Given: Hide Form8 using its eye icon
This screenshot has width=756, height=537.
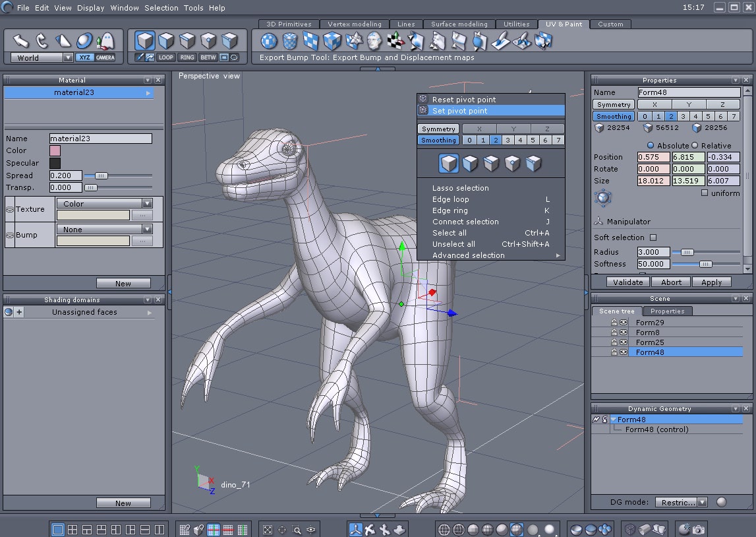Looking at the screenshot, I should (x=624, y=332).
